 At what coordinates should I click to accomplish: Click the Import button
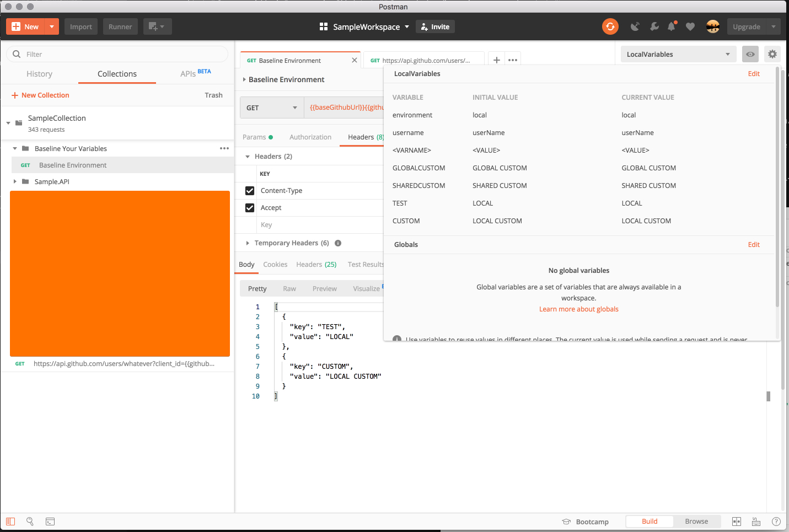click(x=81, y=26)
